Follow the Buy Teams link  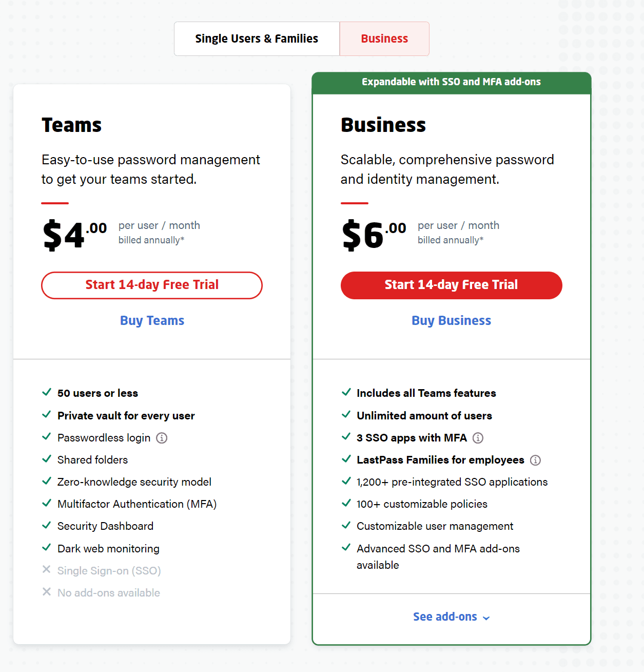(x=152, y=320)
